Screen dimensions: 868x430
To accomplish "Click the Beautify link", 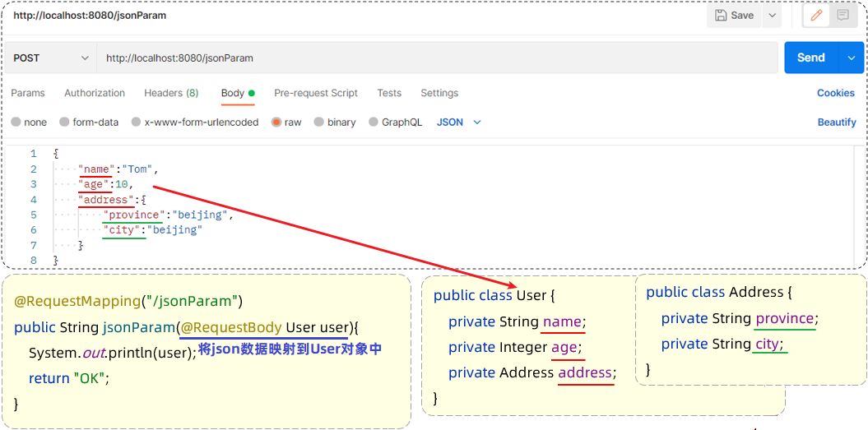I will pos(837,123).
